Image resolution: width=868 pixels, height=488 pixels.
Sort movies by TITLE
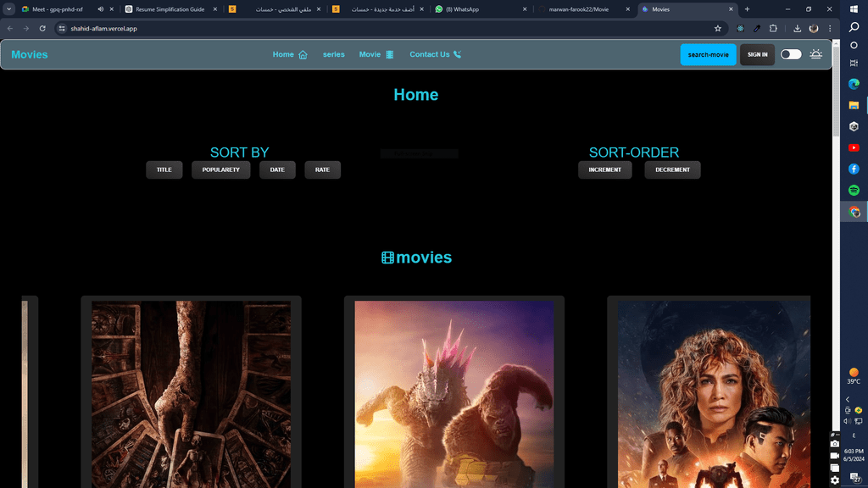[x=164, y=169]
